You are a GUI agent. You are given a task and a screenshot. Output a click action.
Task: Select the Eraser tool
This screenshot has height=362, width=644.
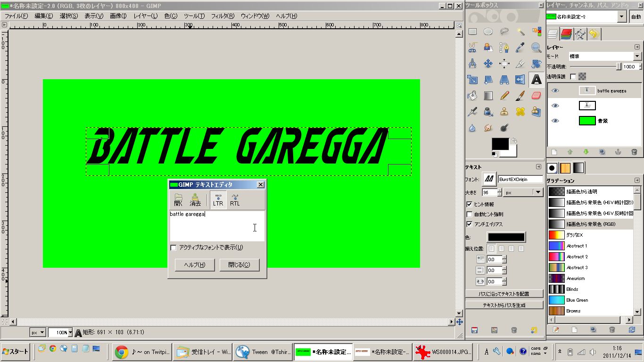(537, 96)
